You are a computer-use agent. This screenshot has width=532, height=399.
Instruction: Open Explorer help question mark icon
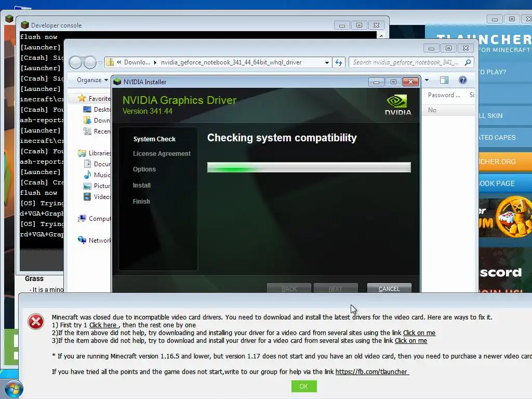[463, 80]
